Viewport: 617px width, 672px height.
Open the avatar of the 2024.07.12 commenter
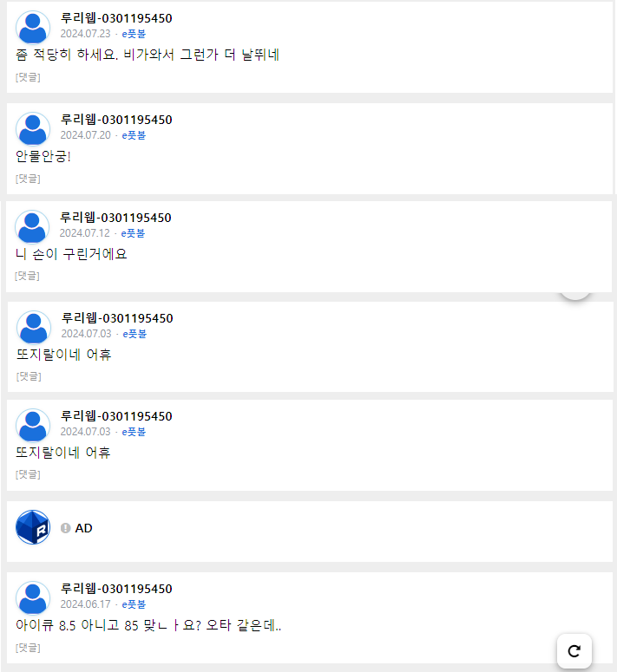pyautogui.click(x=32, y=227)
